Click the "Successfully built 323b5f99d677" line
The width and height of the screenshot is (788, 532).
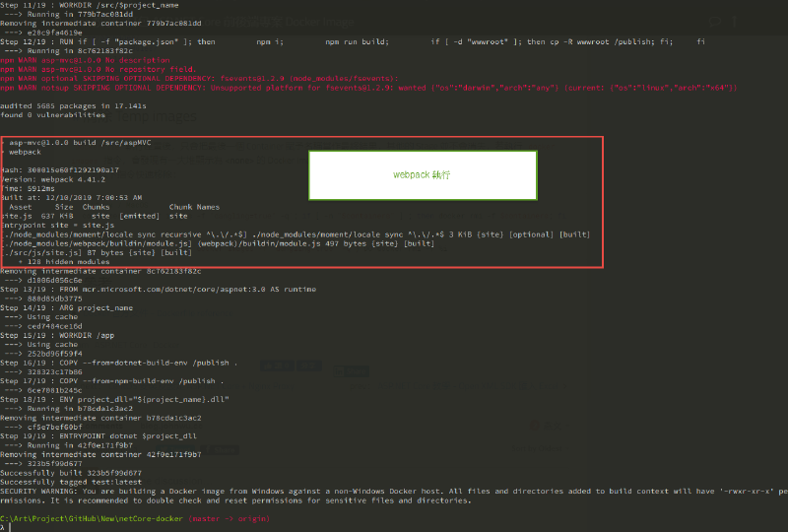pos(73,473)
